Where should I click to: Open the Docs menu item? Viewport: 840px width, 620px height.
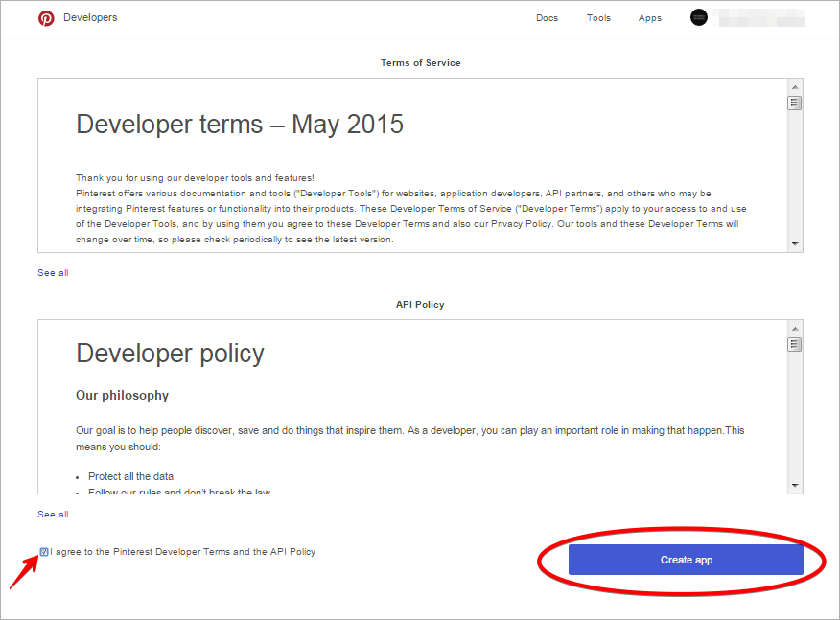click(x=547, y=17)
